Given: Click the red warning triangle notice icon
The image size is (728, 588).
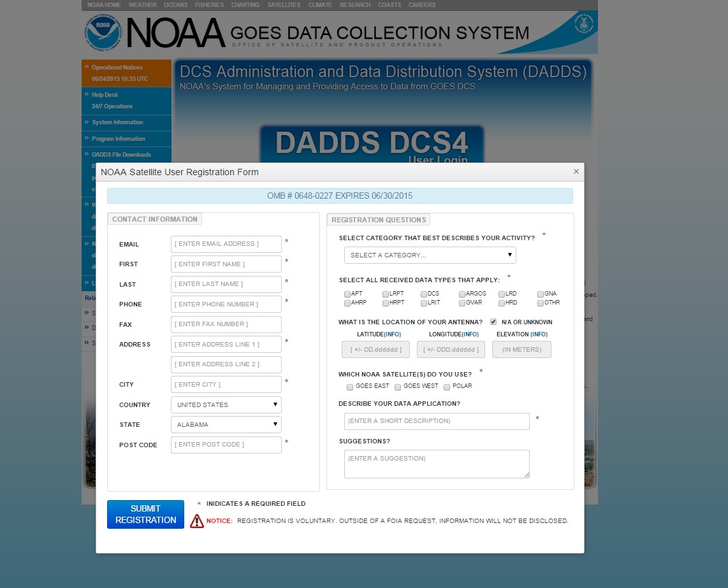Looking at the screenshot, I should tap(197, 520).
